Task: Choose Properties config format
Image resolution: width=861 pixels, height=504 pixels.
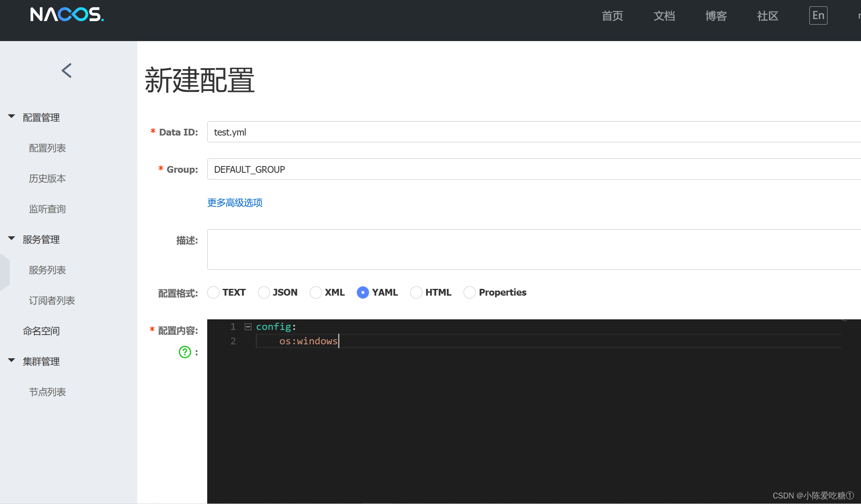Action: 469,292
